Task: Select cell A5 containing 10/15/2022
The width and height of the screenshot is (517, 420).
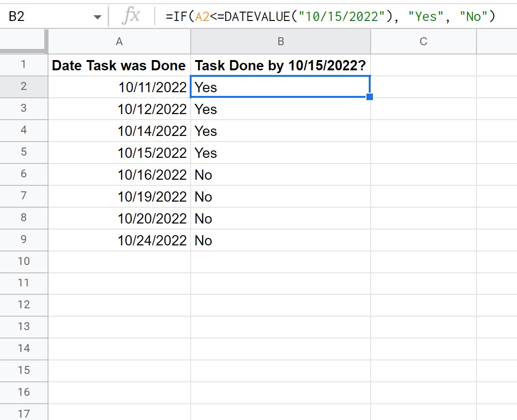Action: pos(119,153)
